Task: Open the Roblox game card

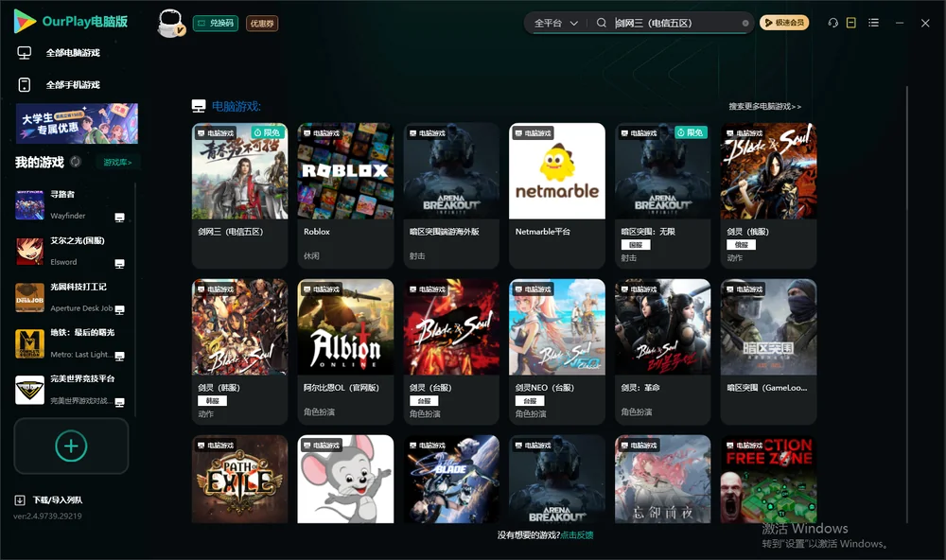Action: coord(345,196)
